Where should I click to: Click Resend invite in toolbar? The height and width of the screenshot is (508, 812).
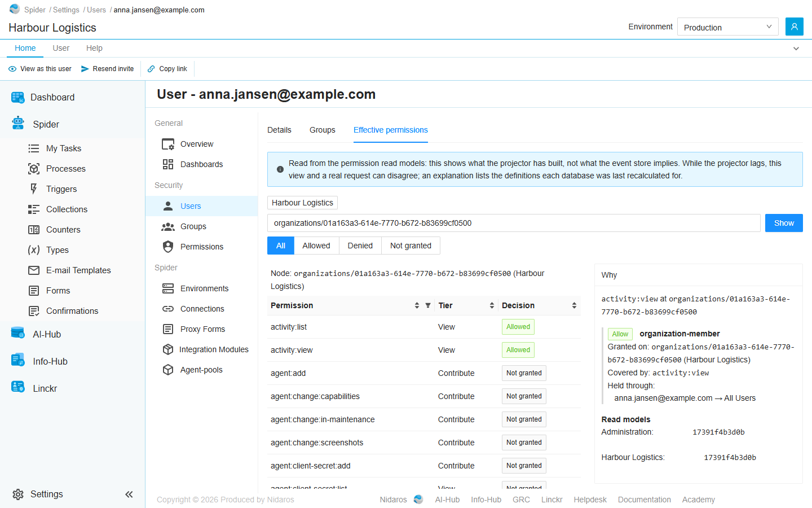(107, 69)
